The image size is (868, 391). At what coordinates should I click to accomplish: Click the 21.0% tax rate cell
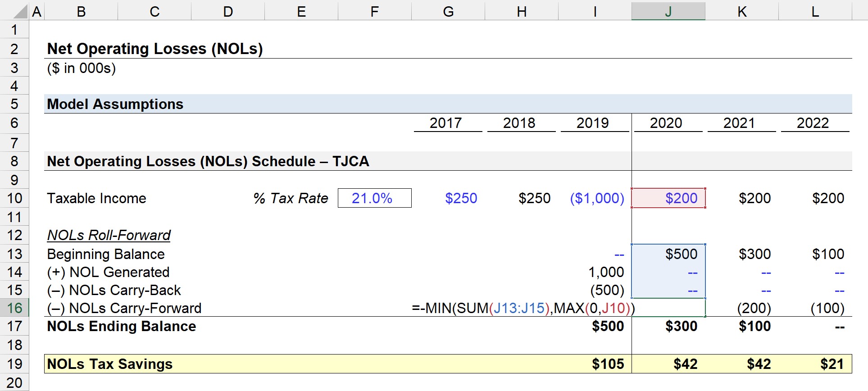click(374, 198)
